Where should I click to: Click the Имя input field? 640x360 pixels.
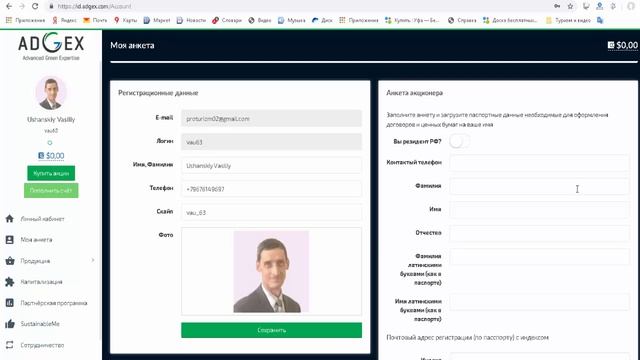click(x=539, y=209)
